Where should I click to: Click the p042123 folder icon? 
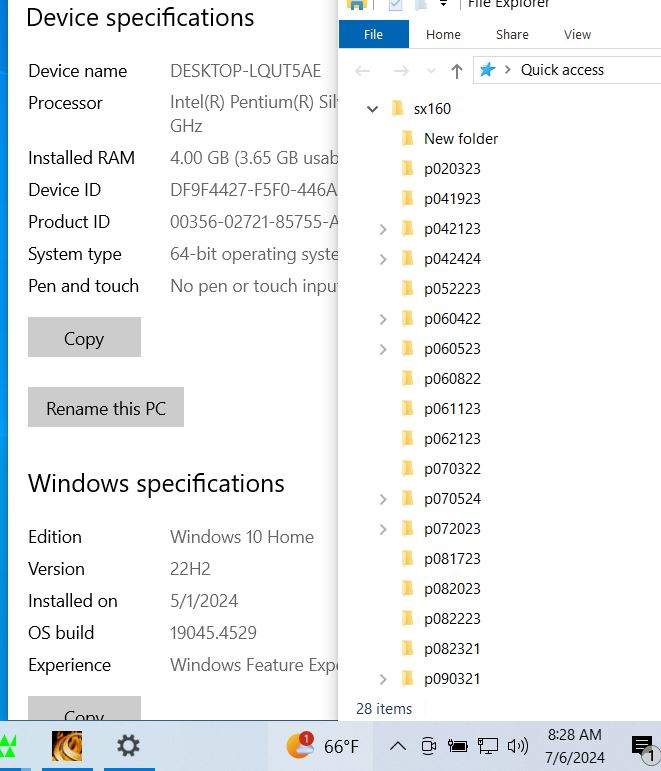(408, 228)
